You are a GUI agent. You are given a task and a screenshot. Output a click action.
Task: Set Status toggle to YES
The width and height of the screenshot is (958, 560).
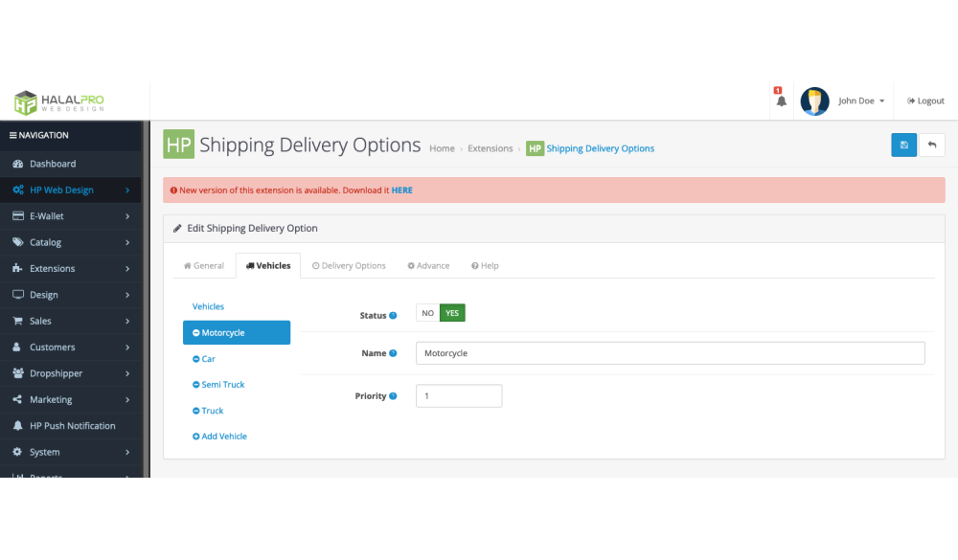tap(452, 313)
